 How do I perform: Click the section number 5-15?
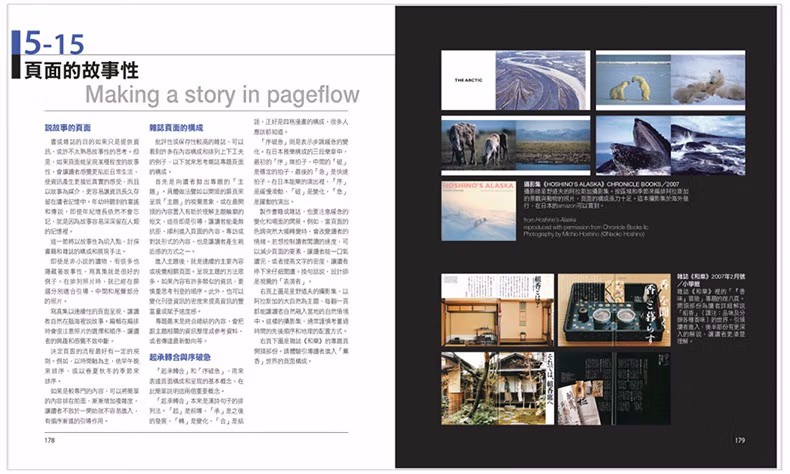pyautogui.click(x=56, y=44)
